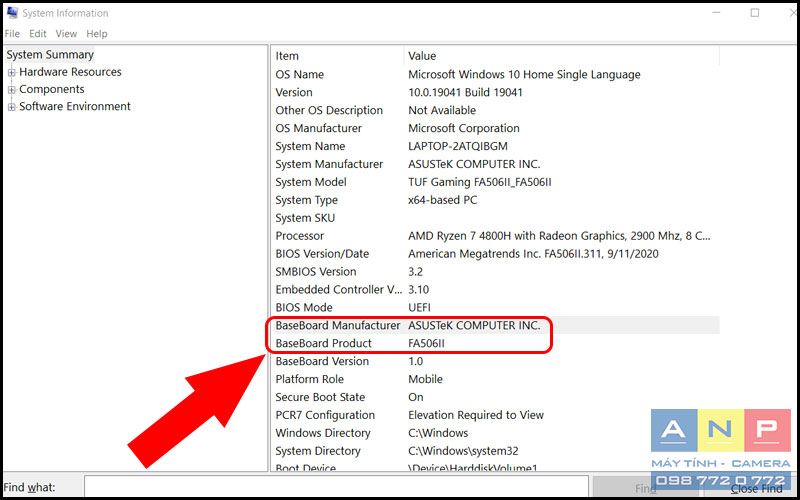Select the System Name row label

click(310, 146)
